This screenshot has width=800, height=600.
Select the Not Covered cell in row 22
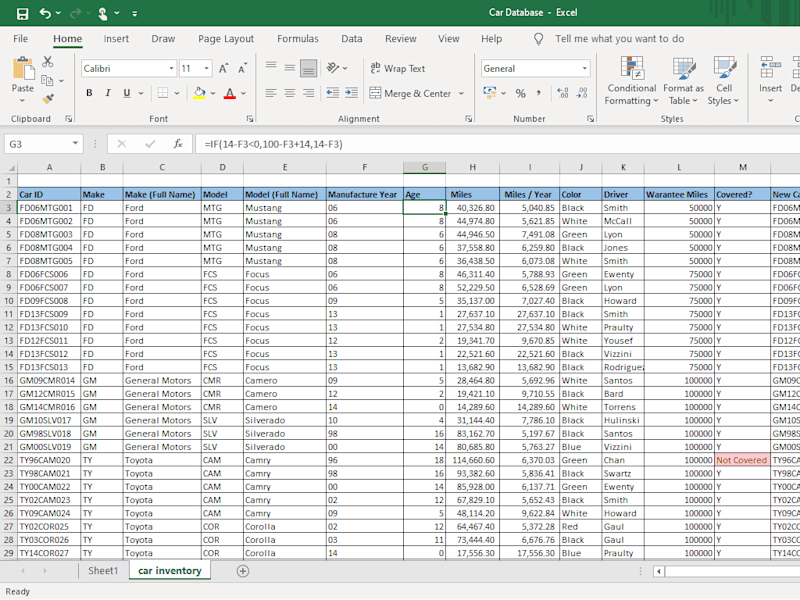tap(742, 460)
